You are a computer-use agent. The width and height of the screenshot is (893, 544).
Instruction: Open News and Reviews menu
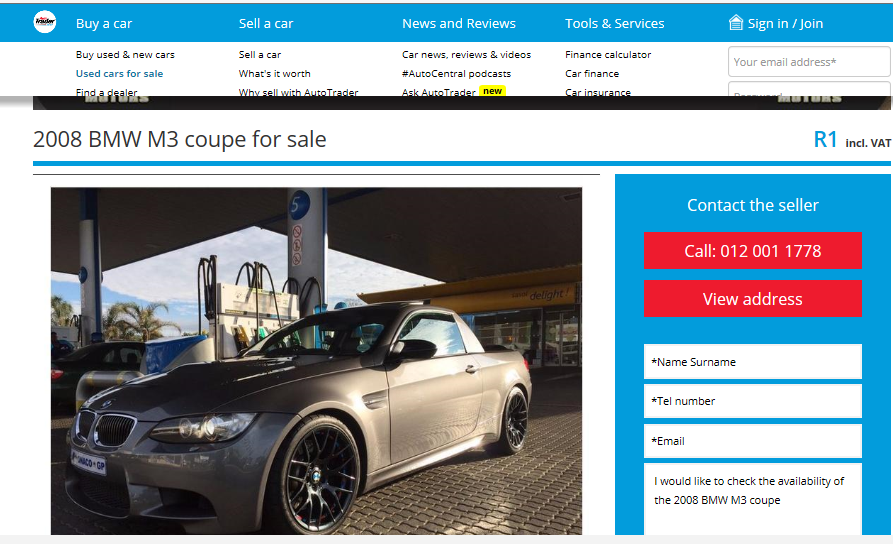(458, 23)
